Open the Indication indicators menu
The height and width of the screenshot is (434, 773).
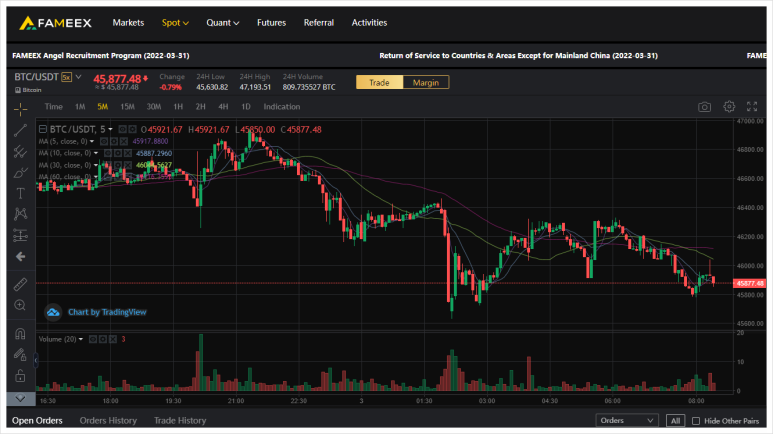tap(281, 107)
